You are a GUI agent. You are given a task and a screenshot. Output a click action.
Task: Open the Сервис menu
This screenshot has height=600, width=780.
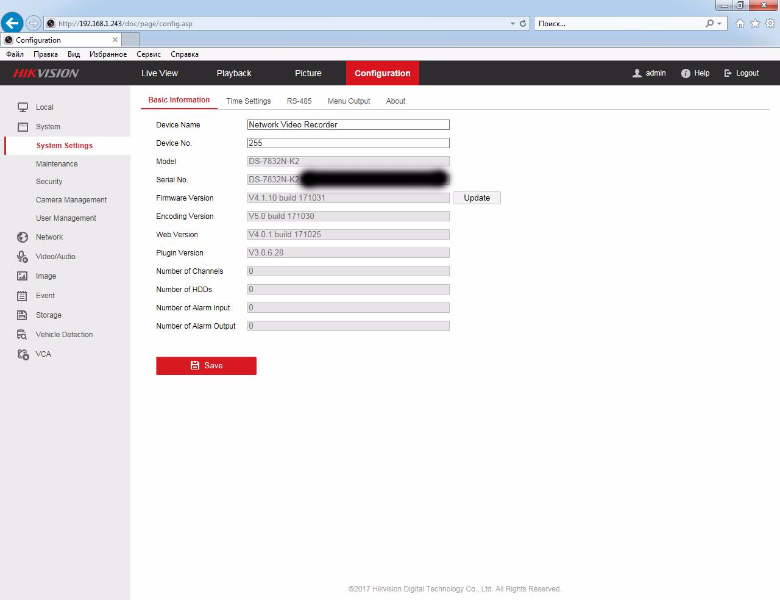coord(149,54)
